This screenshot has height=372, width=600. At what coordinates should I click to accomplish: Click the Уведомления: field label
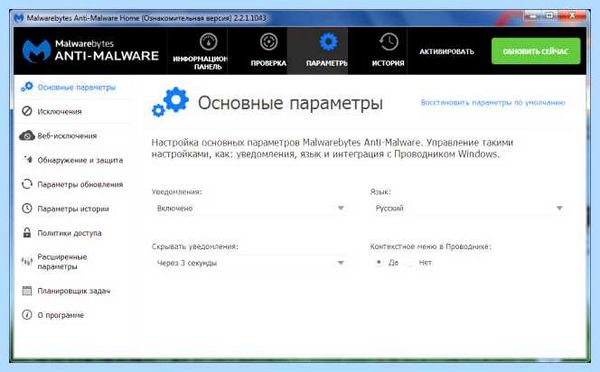176,191
